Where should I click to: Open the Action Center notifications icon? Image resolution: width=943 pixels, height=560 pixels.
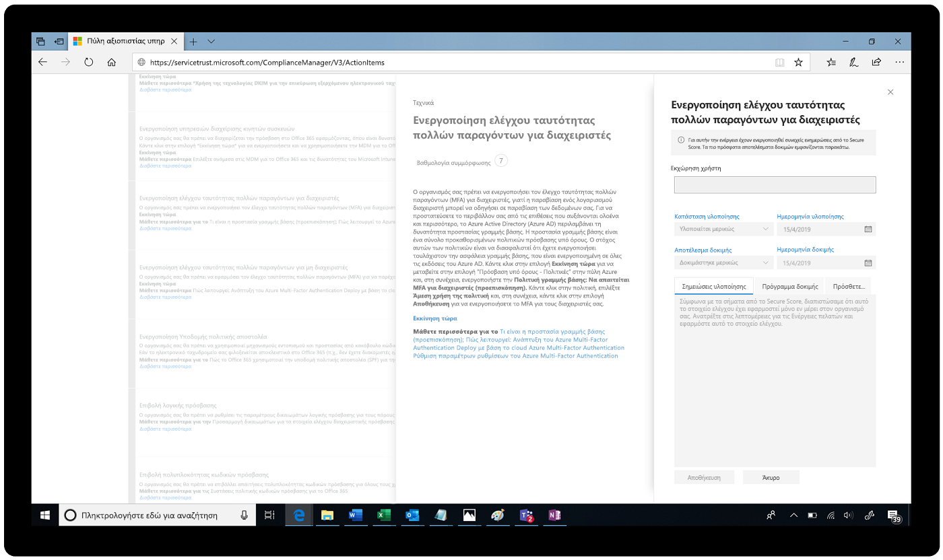tap(894, 516)
